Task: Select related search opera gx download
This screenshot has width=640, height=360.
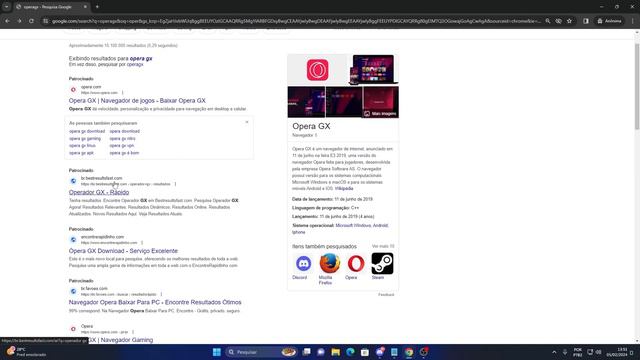Action: tap(87, 131)
